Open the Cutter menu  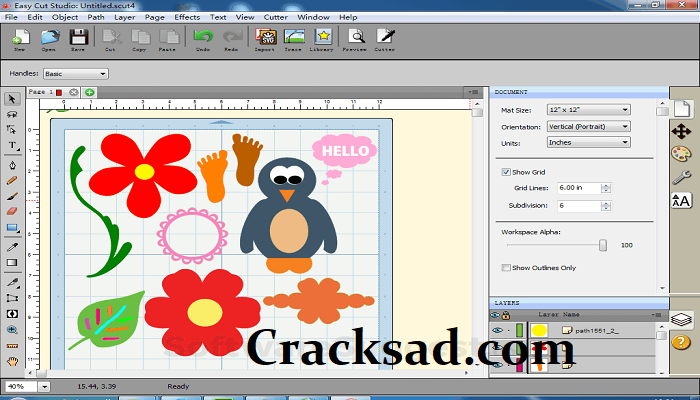pyautogui.click(x=275, y=17)
